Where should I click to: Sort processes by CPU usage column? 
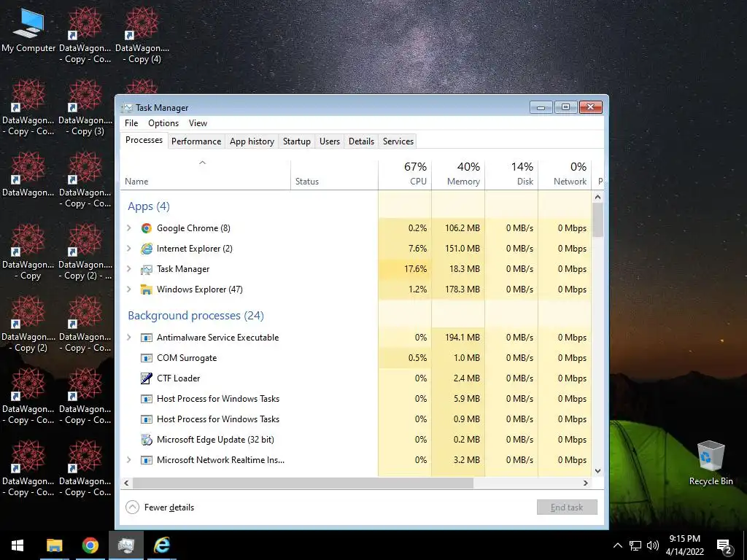tap(405, 175)
